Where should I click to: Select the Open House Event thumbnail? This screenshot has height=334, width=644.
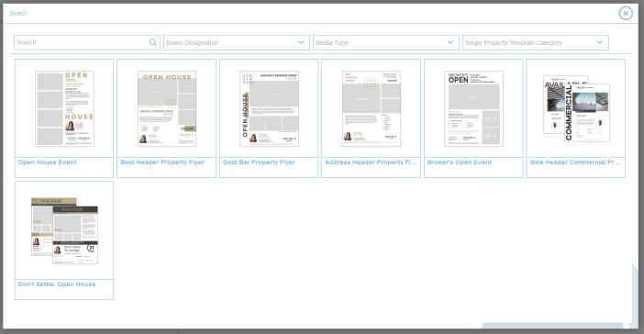pyautogui.click(x=64, y=108)
